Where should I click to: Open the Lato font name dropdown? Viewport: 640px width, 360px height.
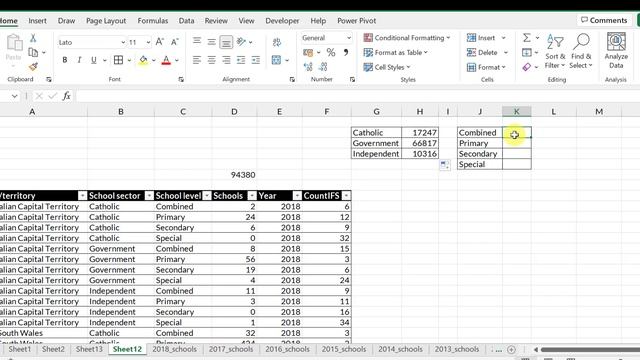click(x=122, y=42)
